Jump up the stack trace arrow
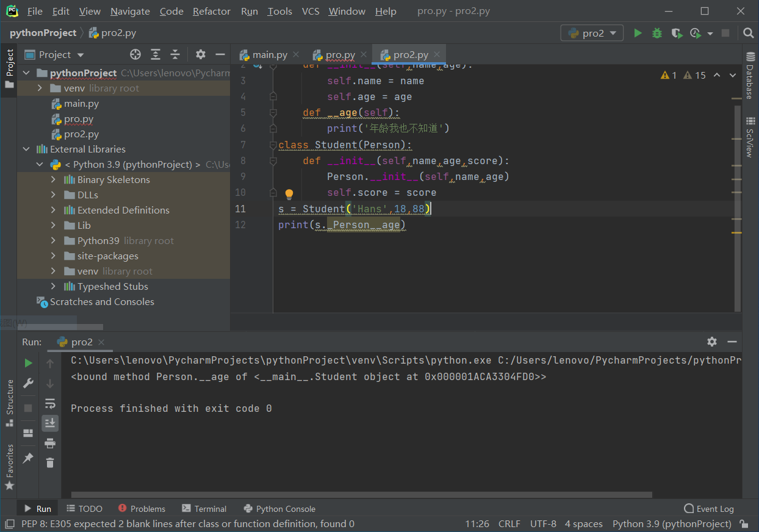 point(50,364)
